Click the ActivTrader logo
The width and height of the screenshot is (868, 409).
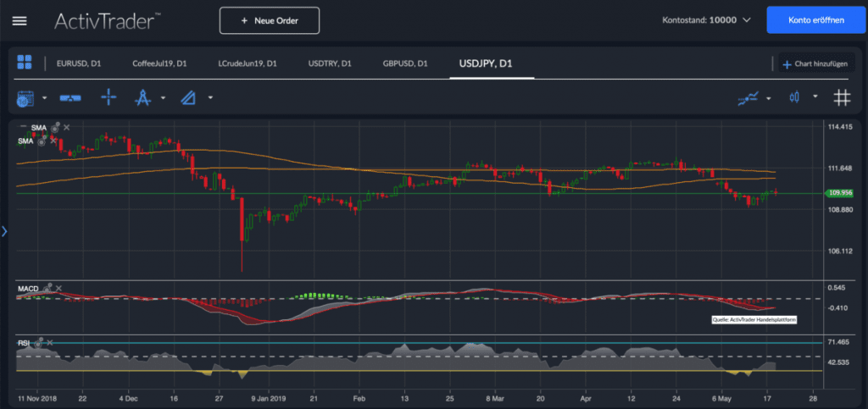[x=108, y=20]
